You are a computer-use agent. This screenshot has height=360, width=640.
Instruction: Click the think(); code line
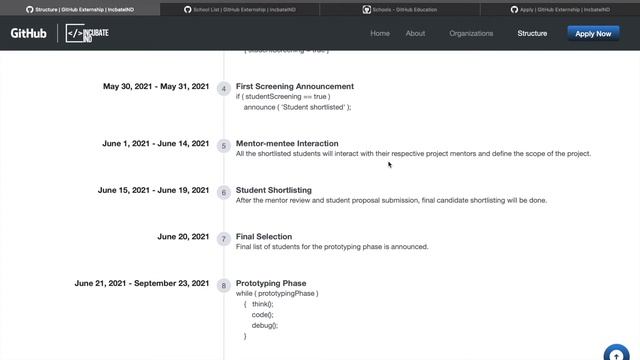click(262, 304)
